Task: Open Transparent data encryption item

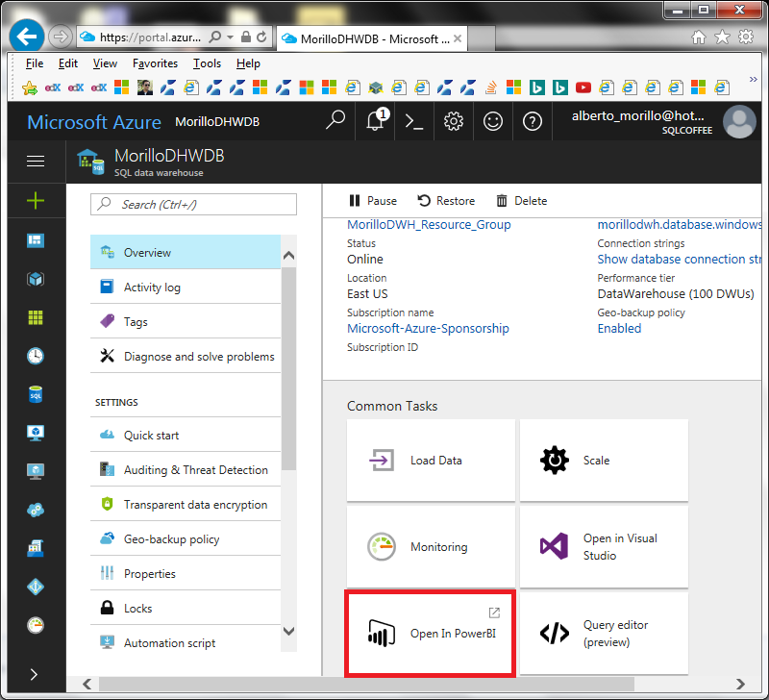Action: coord(186,504)
